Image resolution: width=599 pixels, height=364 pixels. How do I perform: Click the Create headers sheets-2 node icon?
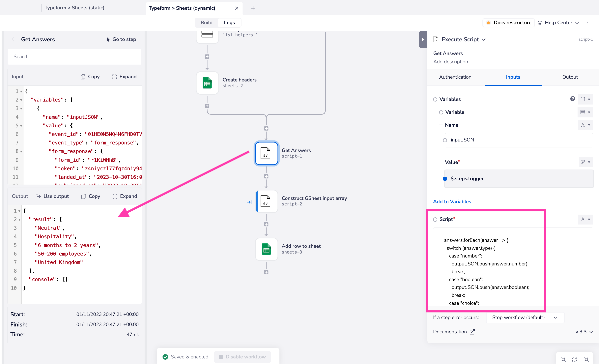pyautogui.click(x=207, y=83)
